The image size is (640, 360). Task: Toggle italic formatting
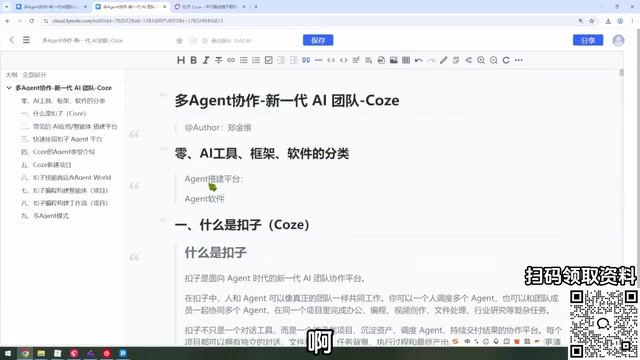pyautogui.click(x=206, y=60)
